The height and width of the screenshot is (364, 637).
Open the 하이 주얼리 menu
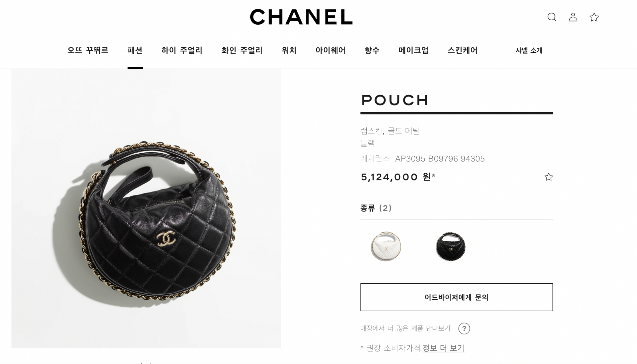[182, 50]
